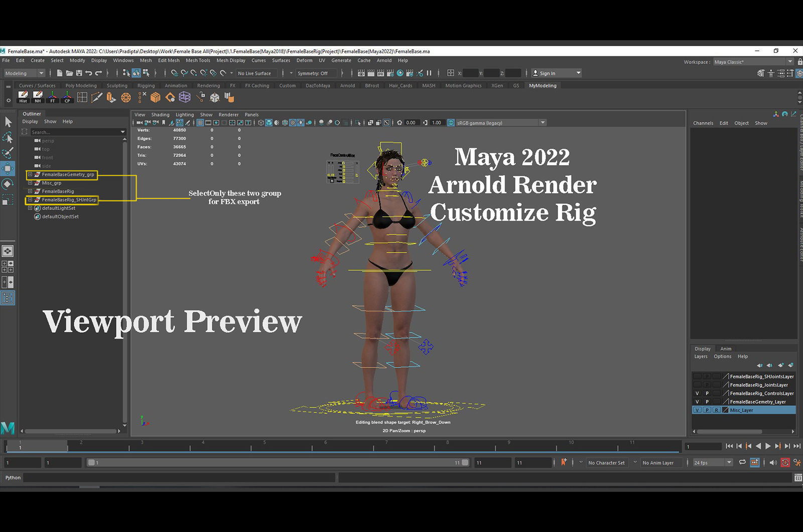Activate the Scale tool in the toolbox
Screen dimensions: 803x532
[x=8, y=199]
